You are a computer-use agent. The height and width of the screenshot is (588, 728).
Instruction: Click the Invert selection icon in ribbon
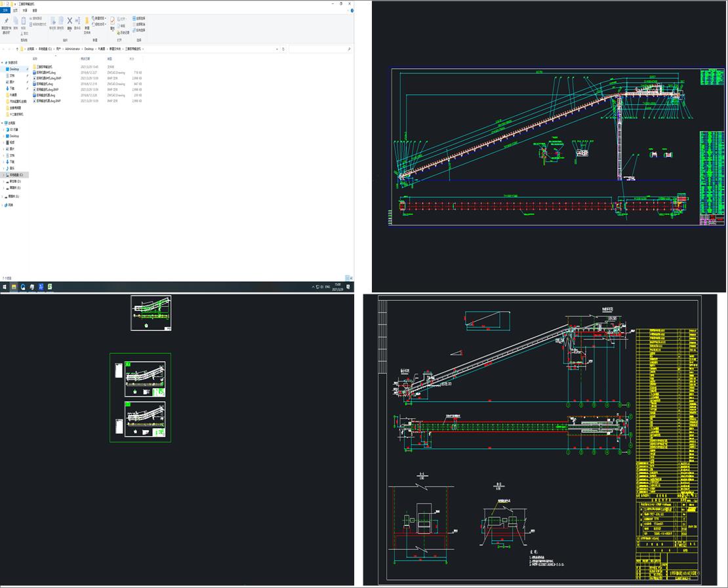[x=134, y=30]
